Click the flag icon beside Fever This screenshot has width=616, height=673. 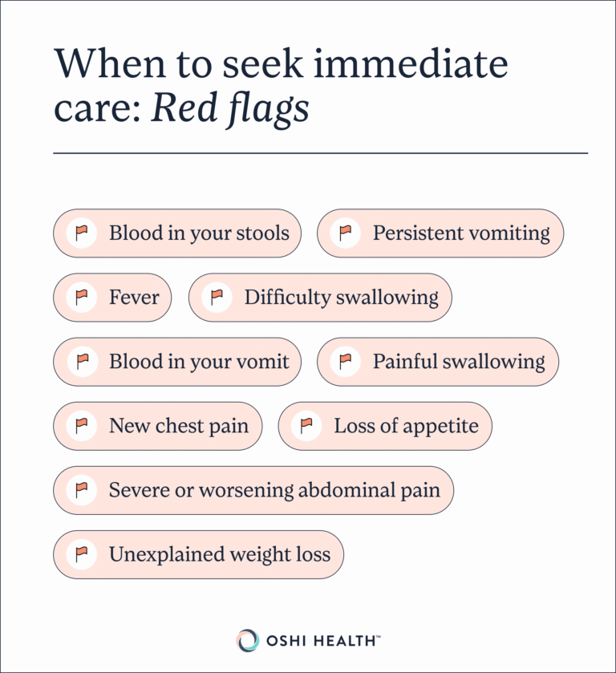[82, 298]
